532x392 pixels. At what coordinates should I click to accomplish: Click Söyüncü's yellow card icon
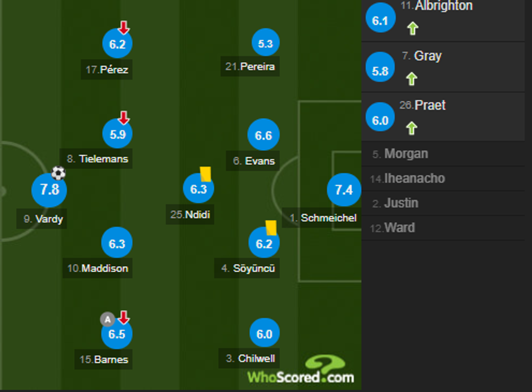tap(271, 228)
